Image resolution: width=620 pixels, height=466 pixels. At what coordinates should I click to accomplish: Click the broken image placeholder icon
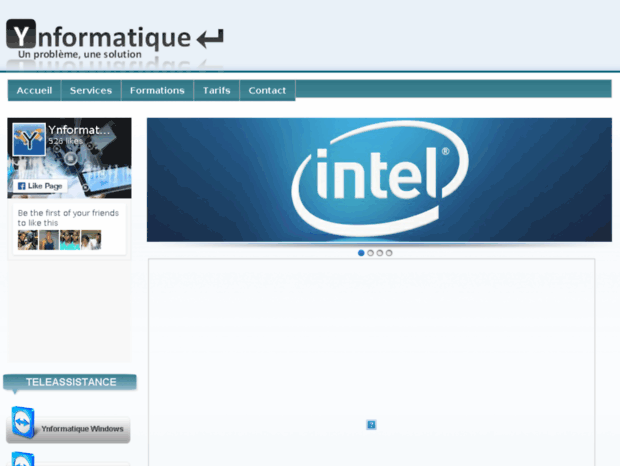tap(371, 425)
